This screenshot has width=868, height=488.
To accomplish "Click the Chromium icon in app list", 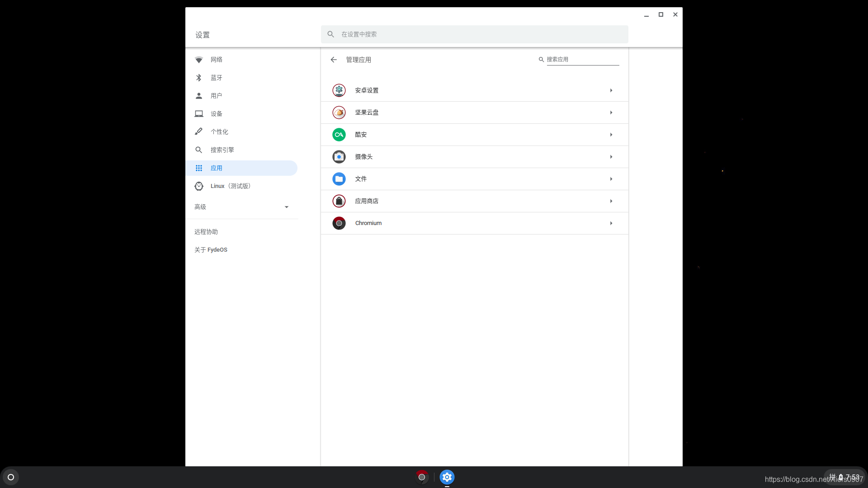I will [x=339, y=223].
